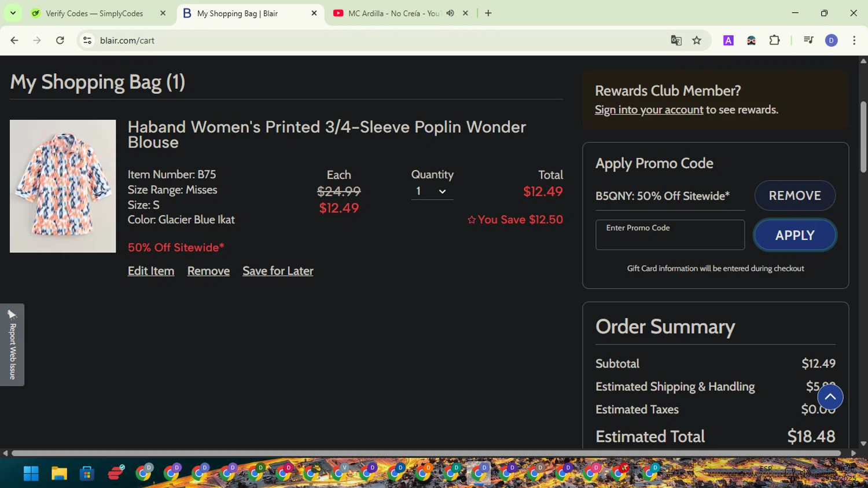
Task: Open File Explorer from the taskbar
Action: tap(59, 474)
